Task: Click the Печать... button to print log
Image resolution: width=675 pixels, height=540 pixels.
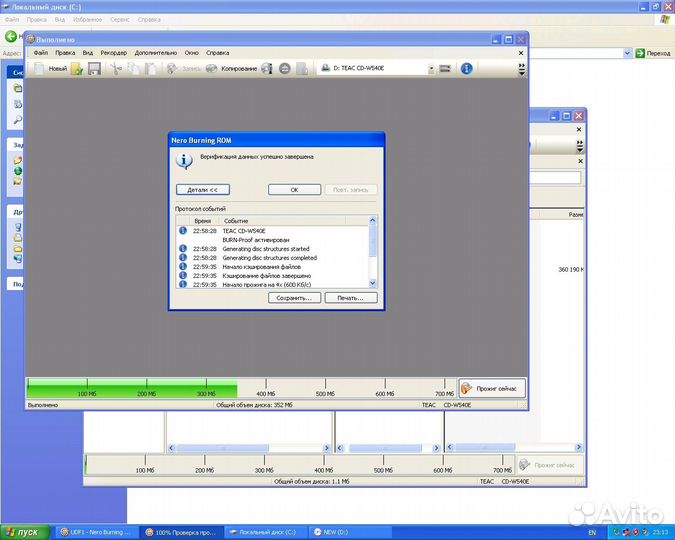Action: (x=350, y=297)
